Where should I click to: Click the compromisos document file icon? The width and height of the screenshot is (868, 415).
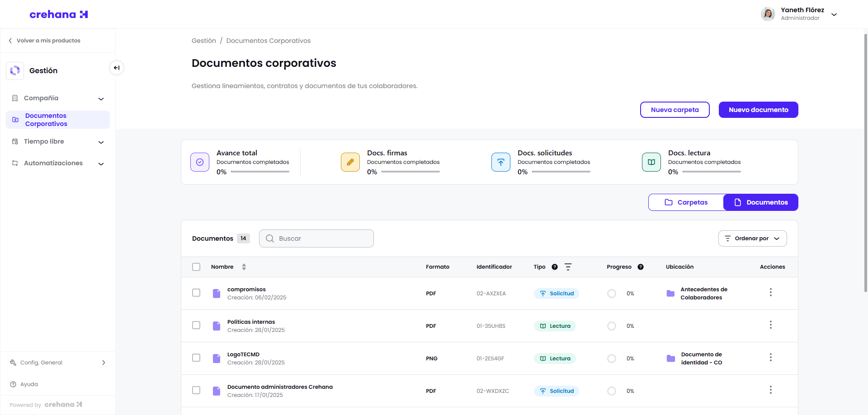[x=217, y=294]
